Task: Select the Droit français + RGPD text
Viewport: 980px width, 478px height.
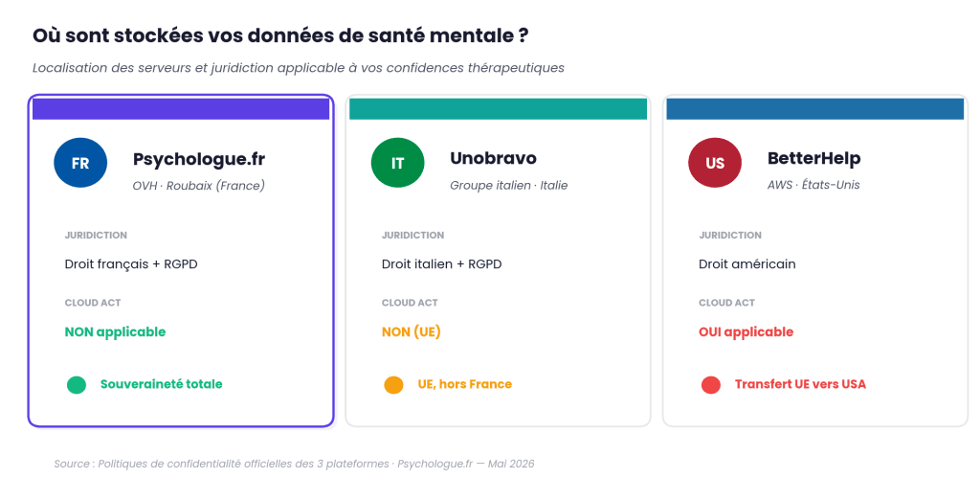Action: point(131,264)
